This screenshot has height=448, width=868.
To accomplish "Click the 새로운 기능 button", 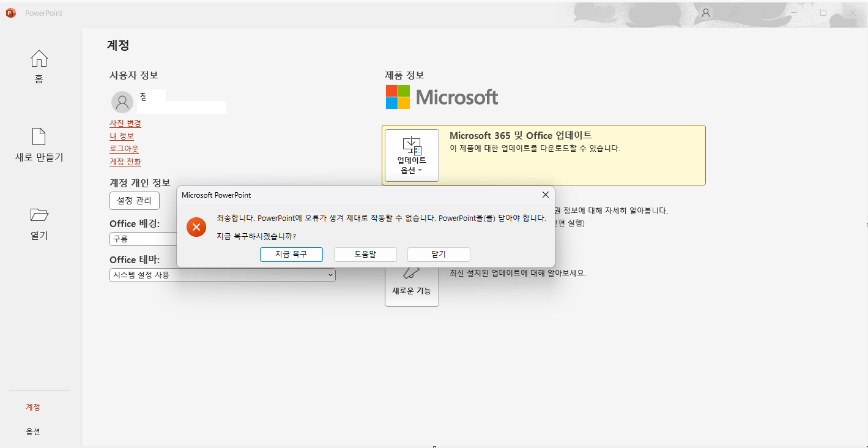I will (412, 286).
